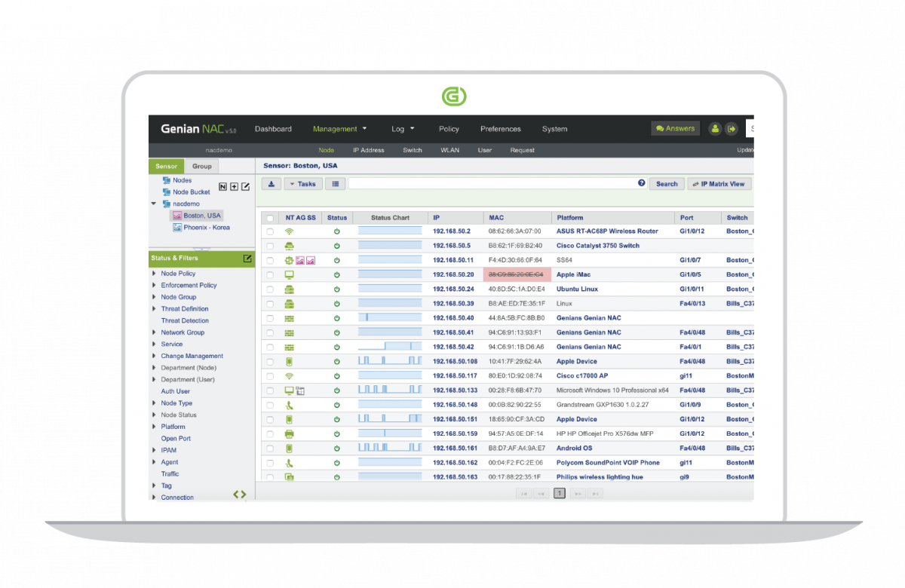
Task: Click mobile device icon for 192.168.50.108
Action: tap(289, 362)
